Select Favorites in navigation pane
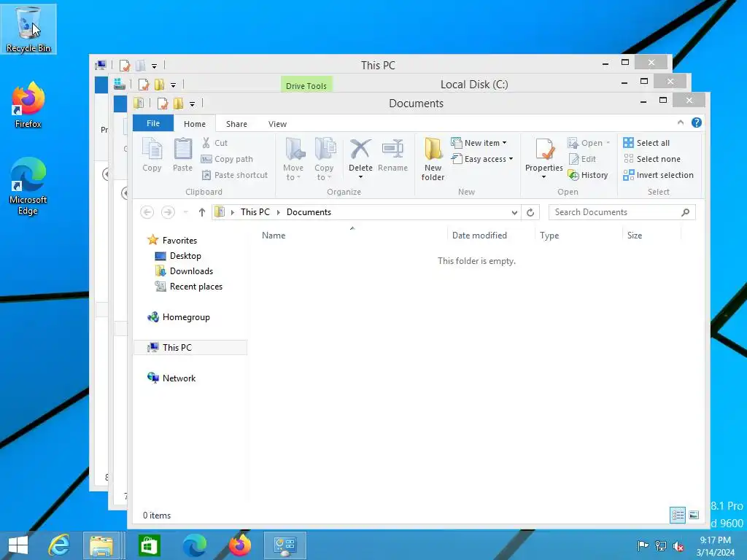The width and height of the screenshot is (747, 560). click(x=179, y=241)
